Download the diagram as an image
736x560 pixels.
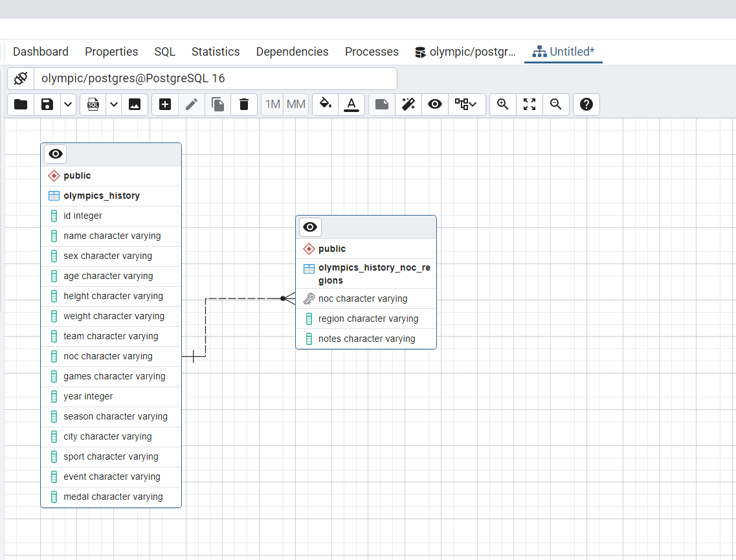[135, 104]
